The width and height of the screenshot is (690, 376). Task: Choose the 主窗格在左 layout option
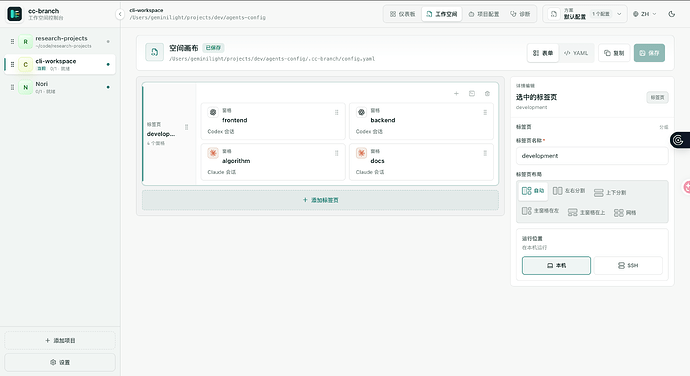pyautogui.click(x=540, y=211)
